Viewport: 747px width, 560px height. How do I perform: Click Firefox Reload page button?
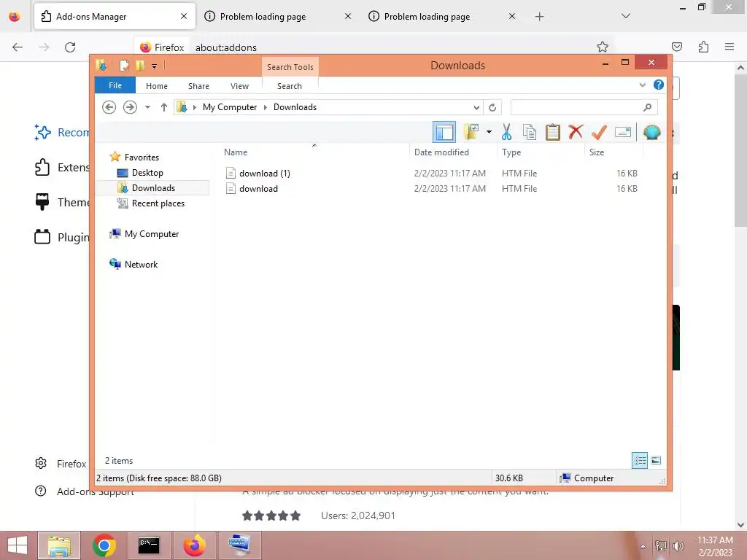[70, 47]
